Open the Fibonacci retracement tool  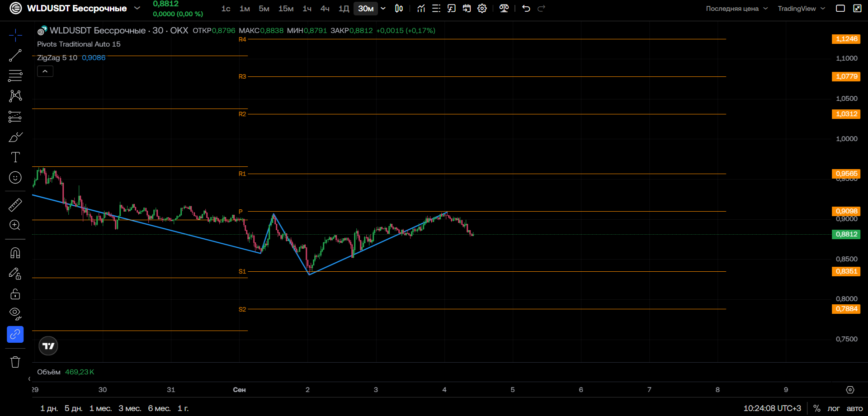pyautogui.click(x=15, y=76)
